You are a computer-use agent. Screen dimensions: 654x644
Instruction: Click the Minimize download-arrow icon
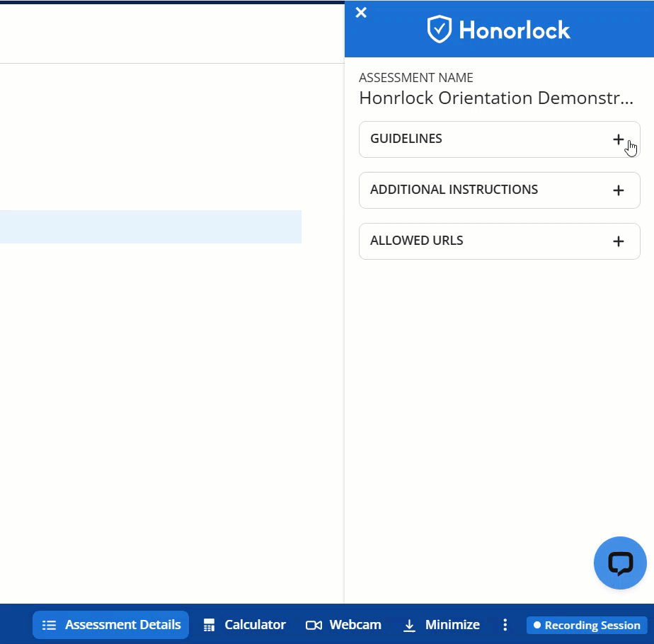pyautogui.click(x=409, y=625)
